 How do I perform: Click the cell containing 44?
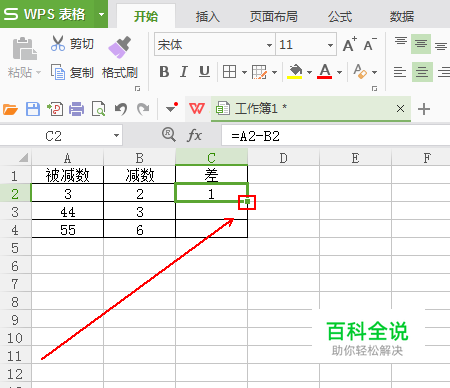tap(68, 212)
